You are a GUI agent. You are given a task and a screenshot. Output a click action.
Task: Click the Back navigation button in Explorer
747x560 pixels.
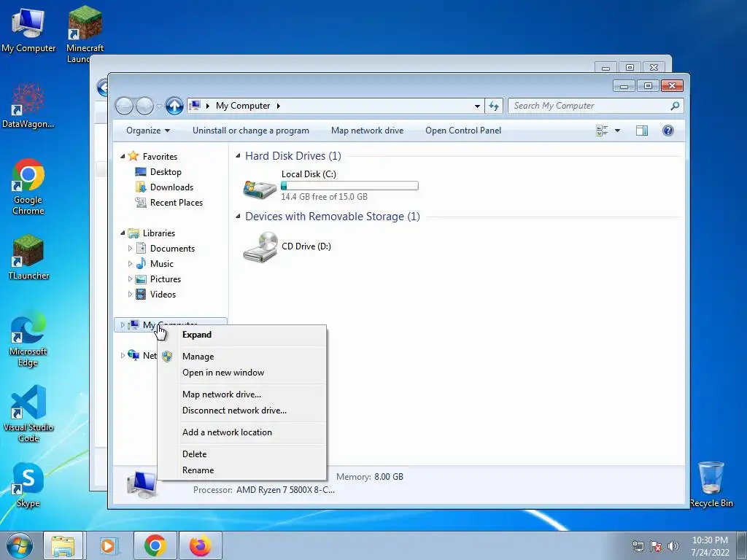pyautogui.click(x=124, y=106)
